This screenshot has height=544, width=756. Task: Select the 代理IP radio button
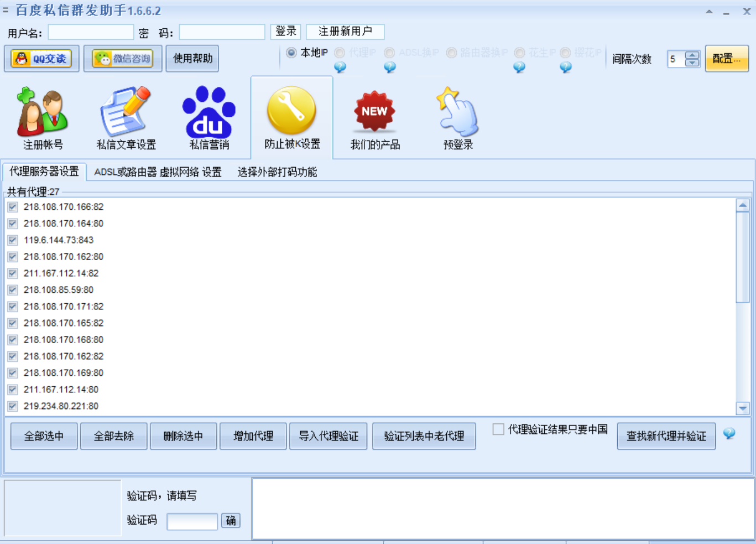pos(340,53)
